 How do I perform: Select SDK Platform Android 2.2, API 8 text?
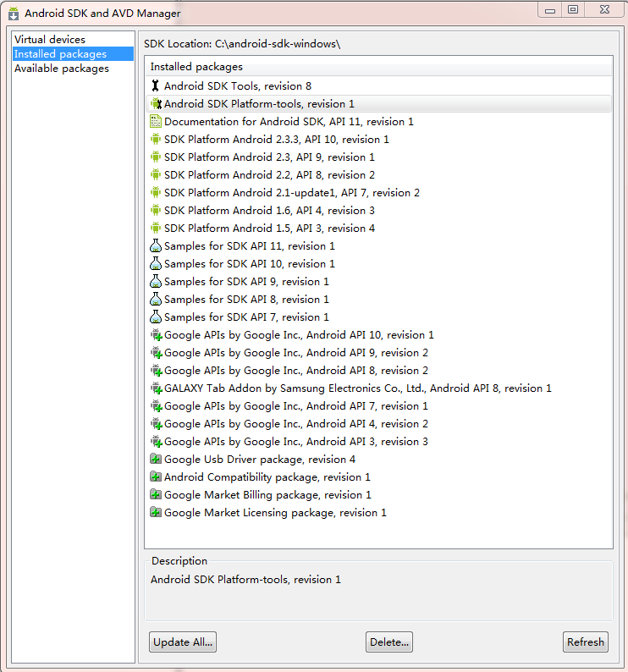point(270,175)
